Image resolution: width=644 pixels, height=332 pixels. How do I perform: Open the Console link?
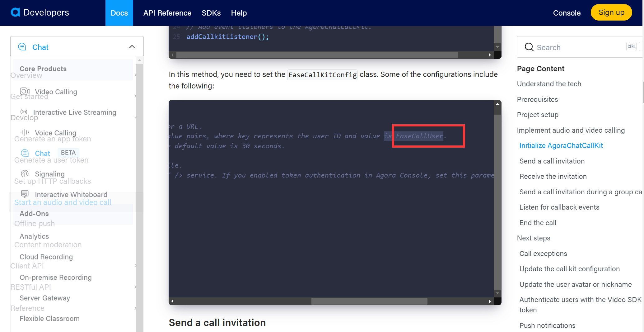[x=566, y=13]
